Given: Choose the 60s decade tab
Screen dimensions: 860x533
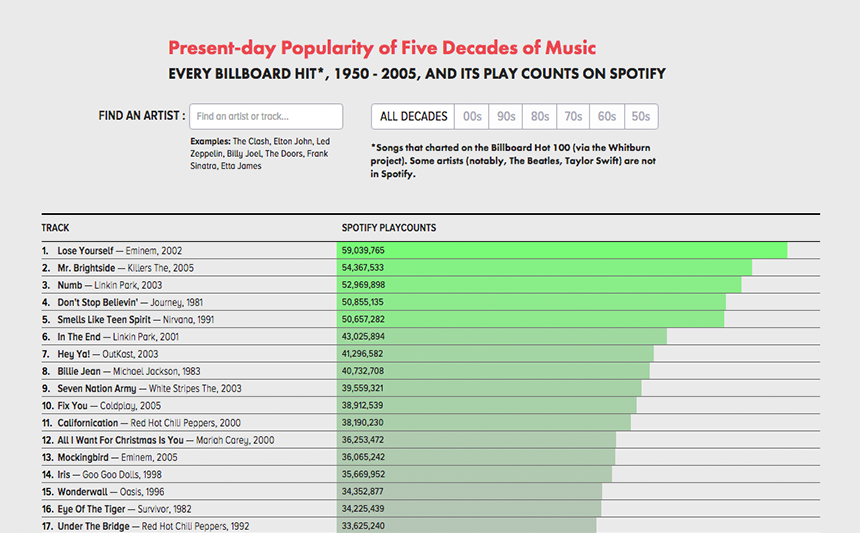Looking at the screenshot, I should click(607, 116).
